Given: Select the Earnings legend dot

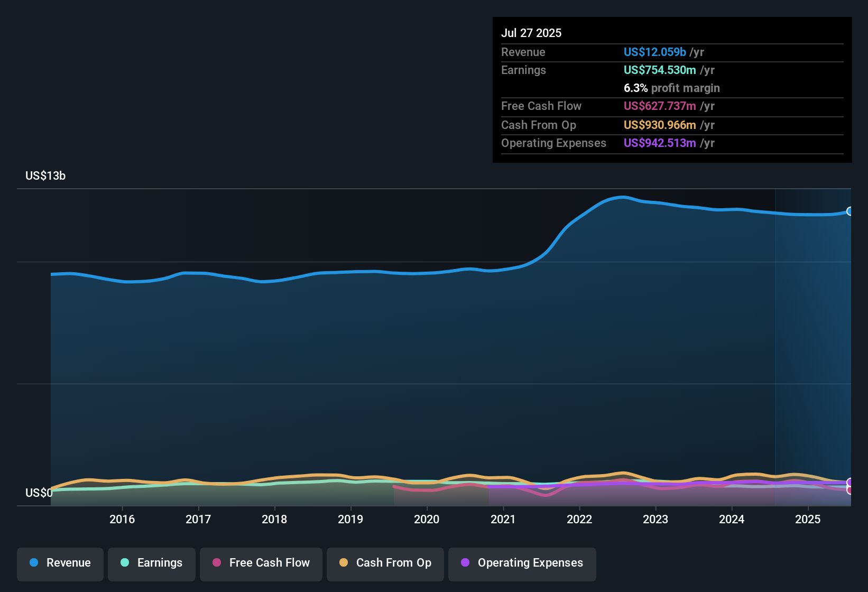Looking at the screenshot, I should tap(125, 563).
